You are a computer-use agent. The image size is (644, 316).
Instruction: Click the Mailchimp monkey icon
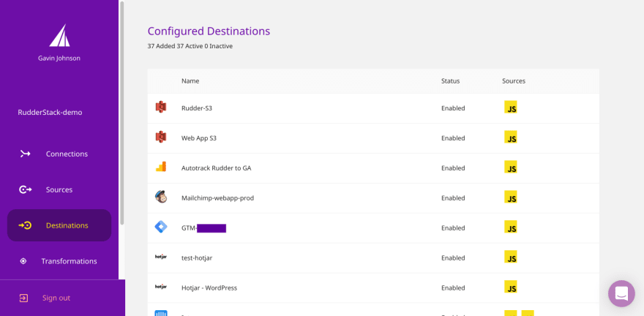[161, 197]
